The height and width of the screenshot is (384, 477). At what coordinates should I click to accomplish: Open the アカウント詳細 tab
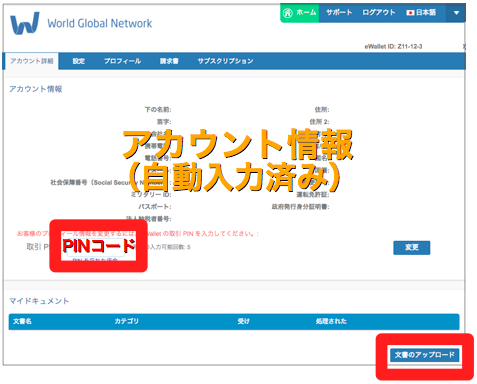click(32, 61)
